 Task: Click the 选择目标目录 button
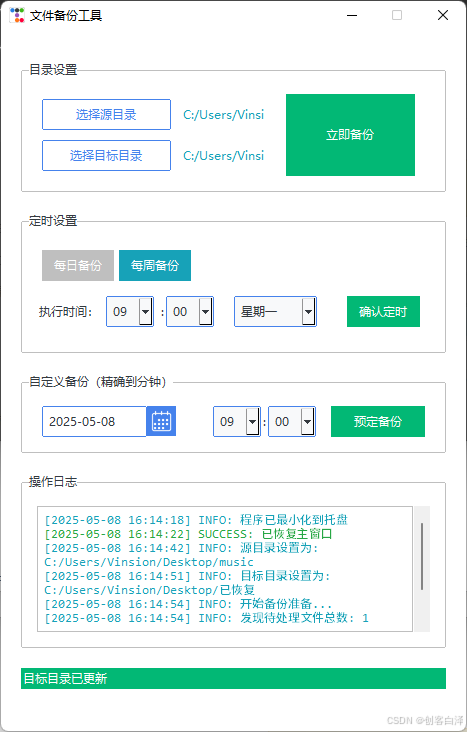pos(106,155)
